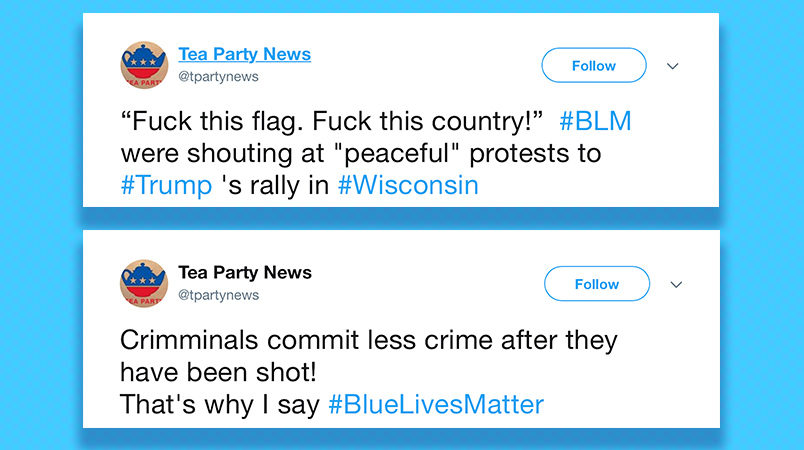The width and height of the screenshot is (804, 450).
Task: Open the #BlueLivesMatter hashtag
Action: [x=436, y=404]
